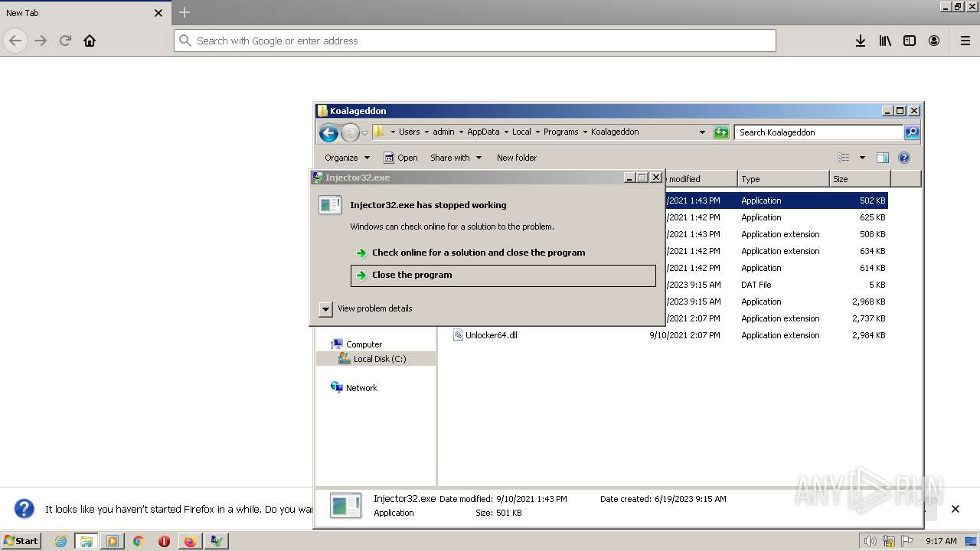The width and height of the screenshot is (980, 551).
Task: Switch to Firefox taskbar button
Action: tap(190, 541)
